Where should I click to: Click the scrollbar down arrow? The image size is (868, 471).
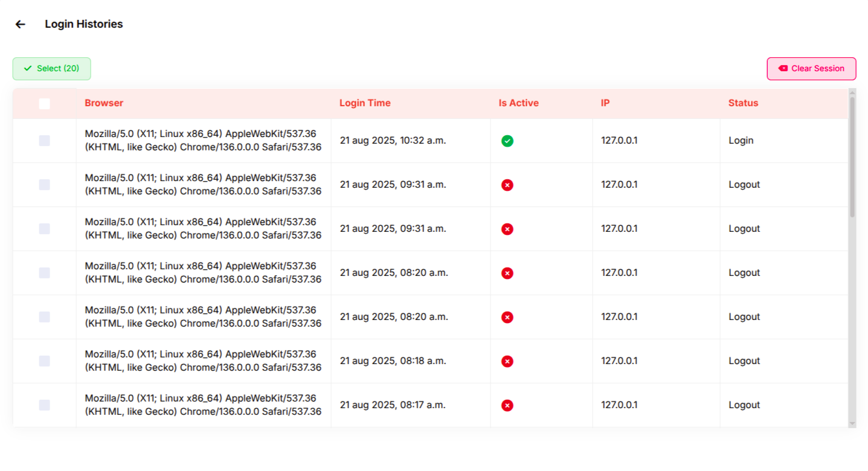[852, 424]
